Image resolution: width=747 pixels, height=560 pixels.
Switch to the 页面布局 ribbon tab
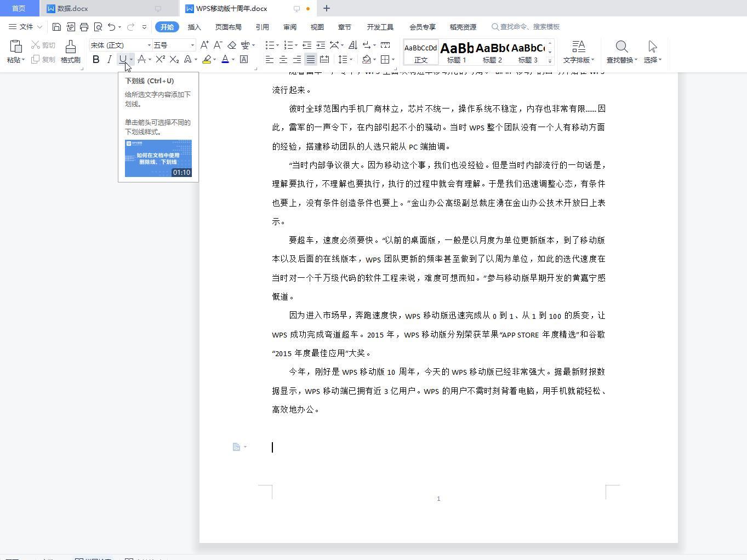coord(228,27)
